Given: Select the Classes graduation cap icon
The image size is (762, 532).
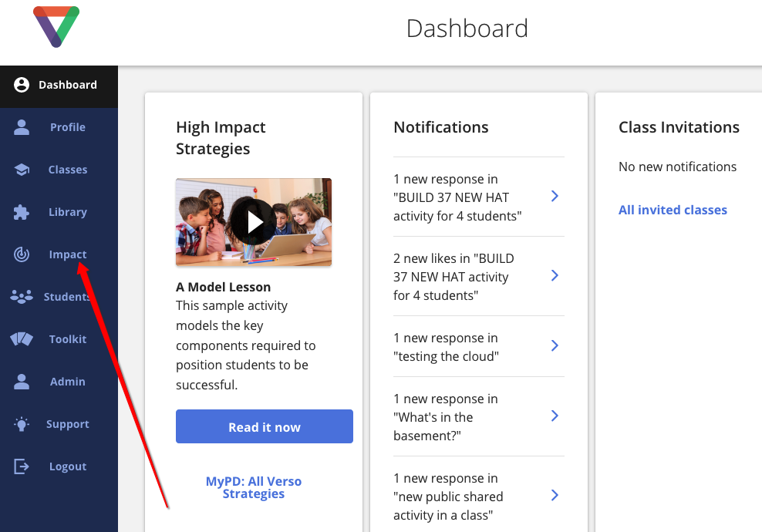Looking at the screenshot, I should pos(22,170).
